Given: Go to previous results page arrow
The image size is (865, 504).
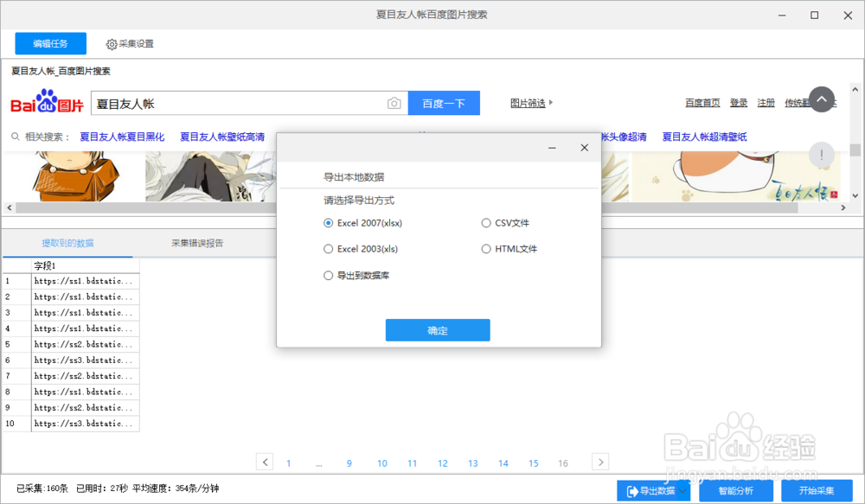Looking at the screenshot, I should tap(265, 463).
